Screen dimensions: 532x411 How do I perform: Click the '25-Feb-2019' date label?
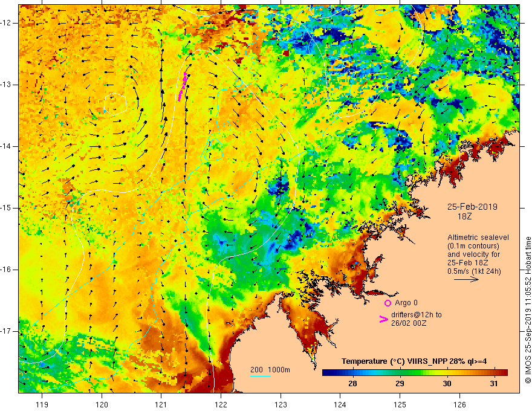472,207
